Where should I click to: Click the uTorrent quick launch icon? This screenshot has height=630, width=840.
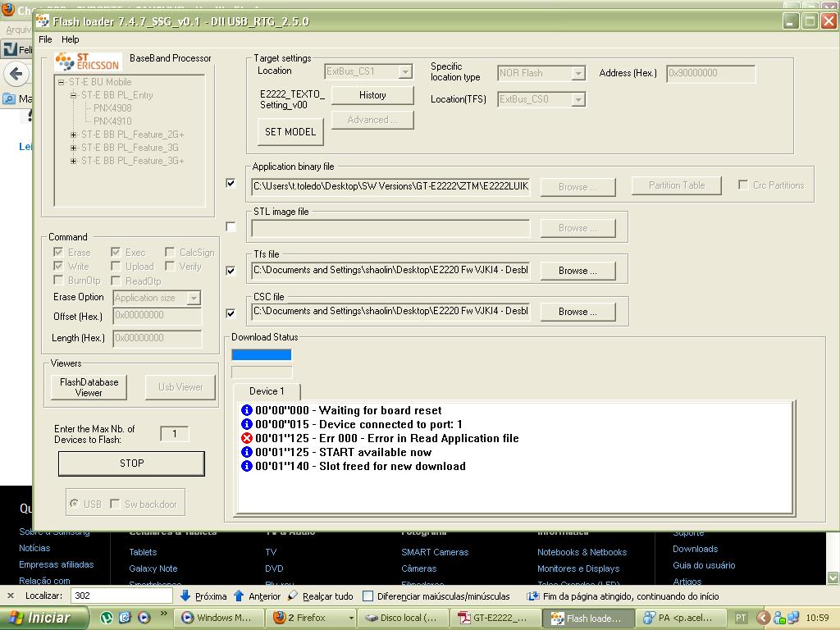click(107, 618)
